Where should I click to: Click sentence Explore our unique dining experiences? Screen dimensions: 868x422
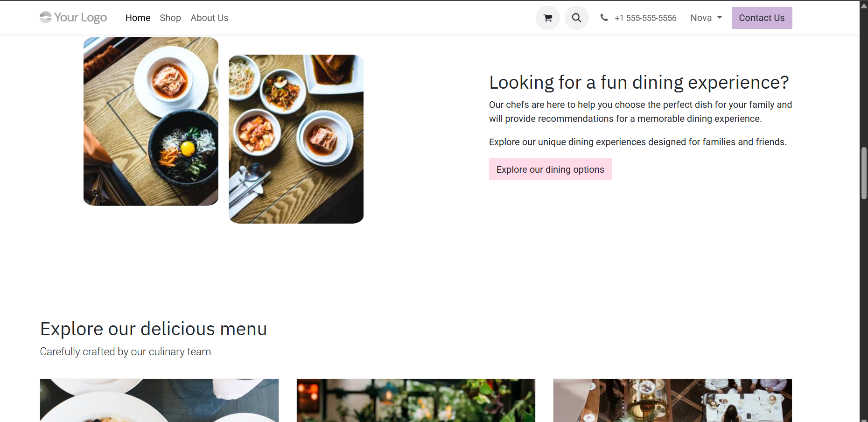(x=638, y=142)
